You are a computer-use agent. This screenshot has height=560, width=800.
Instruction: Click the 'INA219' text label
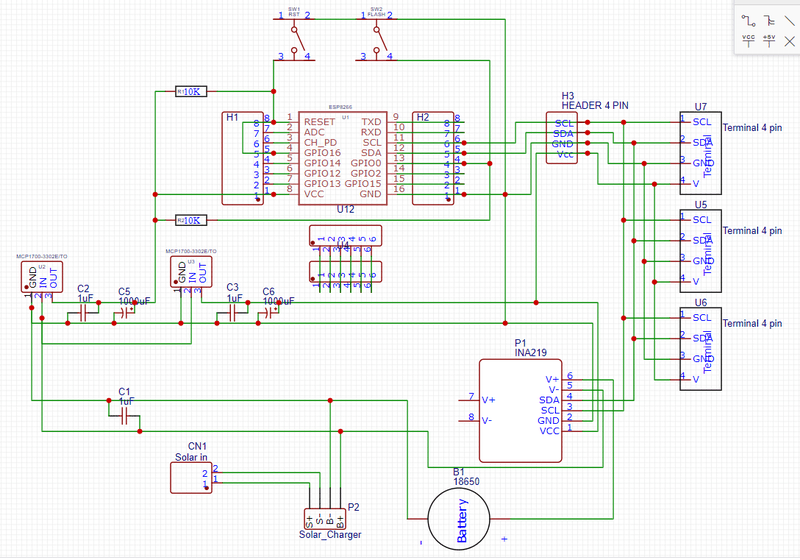(531, 352)
